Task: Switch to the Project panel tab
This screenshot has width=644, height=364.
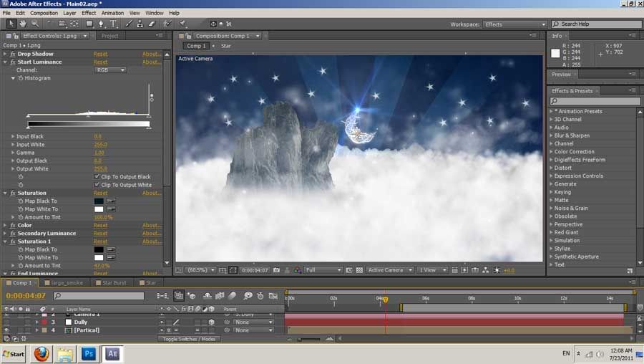Action: pos(109,37)
